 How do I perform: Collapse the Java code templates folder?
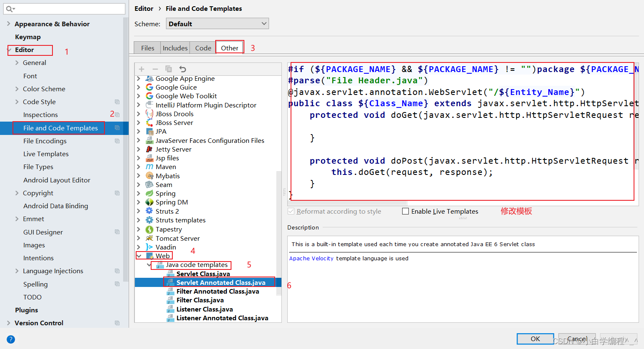click(x=149, y=265)
